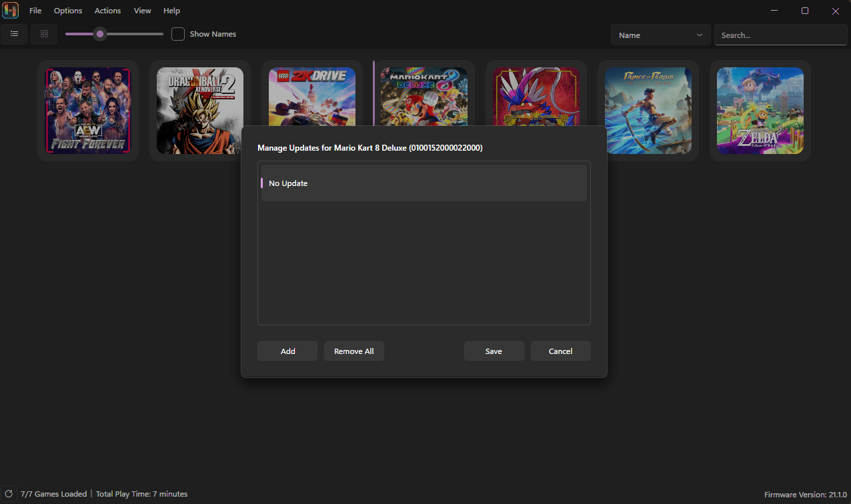Click the Firmware Version: 21.1.0 text
Image resolution: width=851 pixels, height=504 pixels.
[805, 495]
